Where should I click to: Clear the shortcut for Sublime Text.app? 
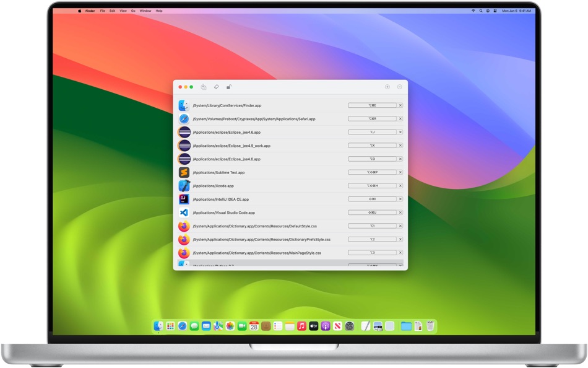coord(400,172)
